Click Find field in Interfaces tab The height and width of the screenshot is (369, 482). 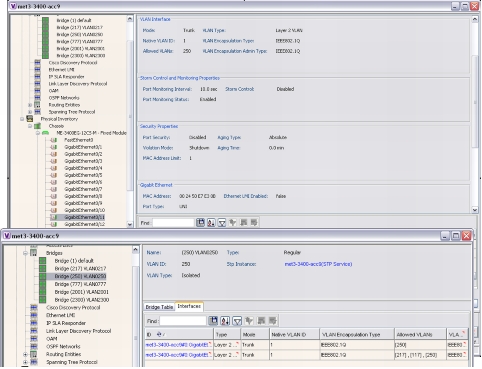[183, 321]
